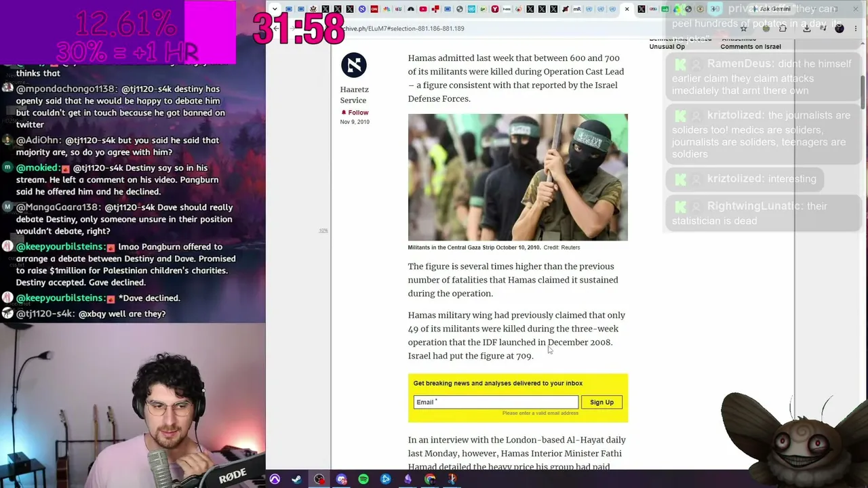Click the Nov 9, 2010 article date
This screenshot has height=488, width=868.
point(355,122)
